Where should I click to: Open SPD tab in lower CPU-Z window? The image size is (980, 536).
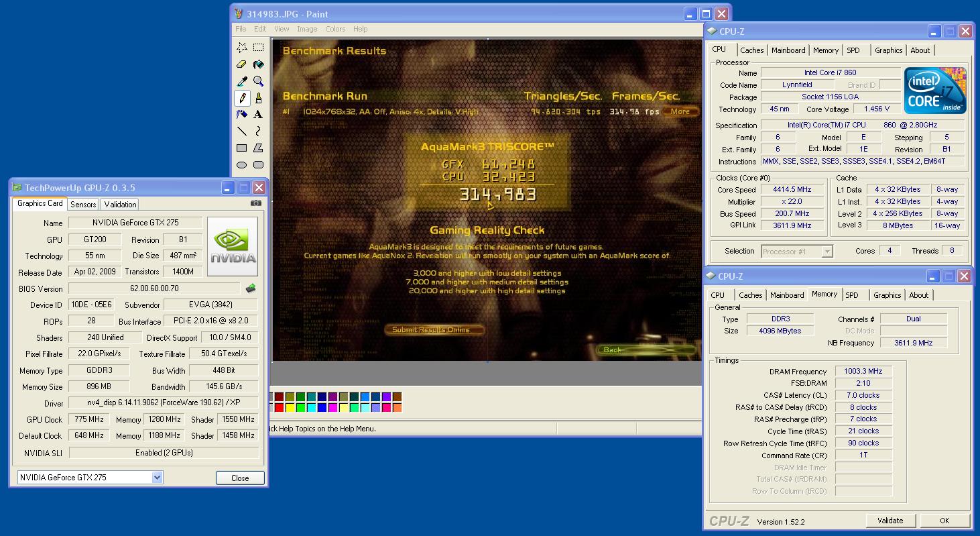[x=852, y=295]
